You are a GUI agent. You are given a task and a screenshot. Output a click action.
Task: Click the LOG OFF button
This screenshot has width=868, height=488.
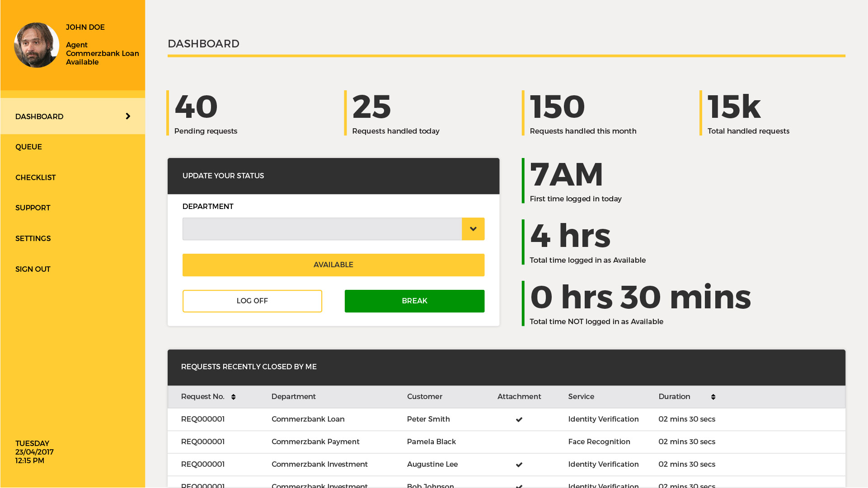[252, 301]
